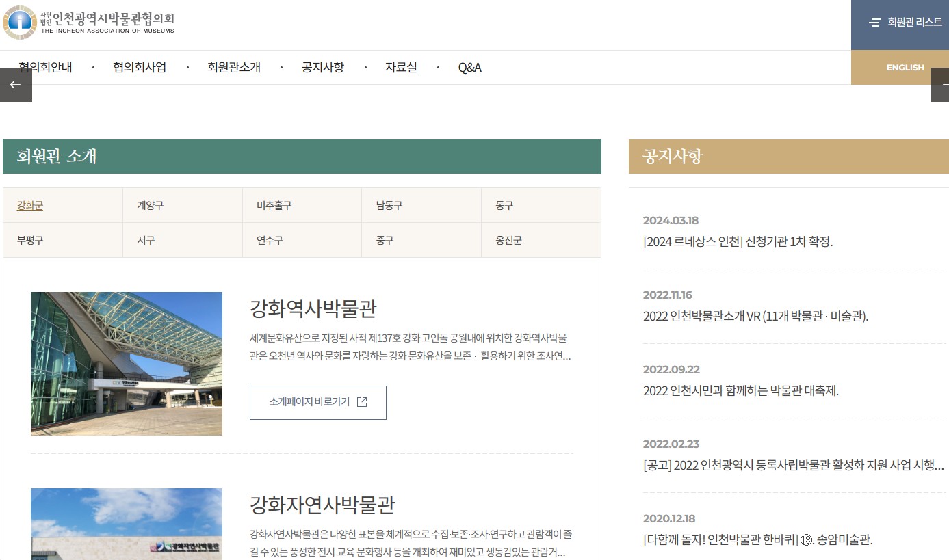This screenshot has width=949, height=560.
Task: Click the 강화역사박물관 building photo
Action: coord(127,364)
